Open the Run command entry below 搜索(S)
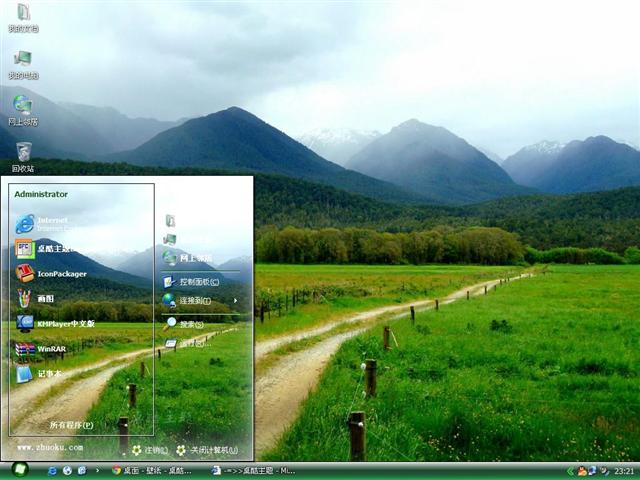The image size is (640, 480). pos(188,344)
